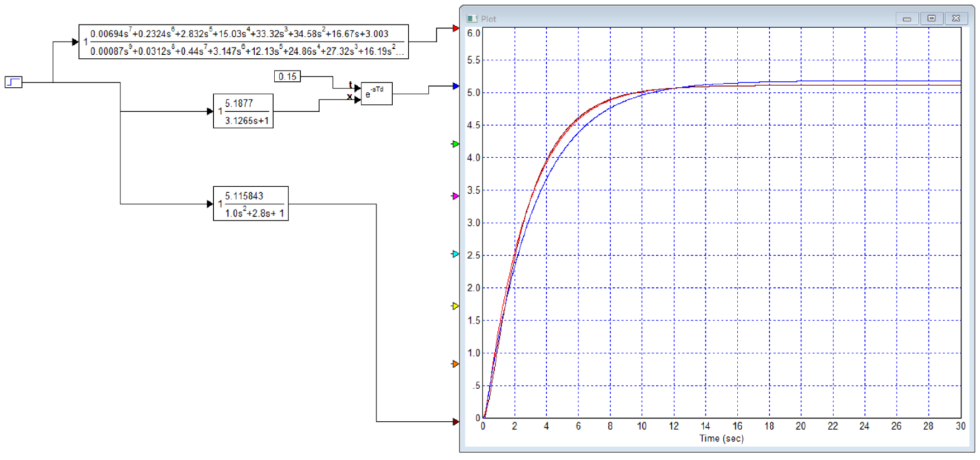
Task: Click the Plot window title bar
Action: pos(685,18)
